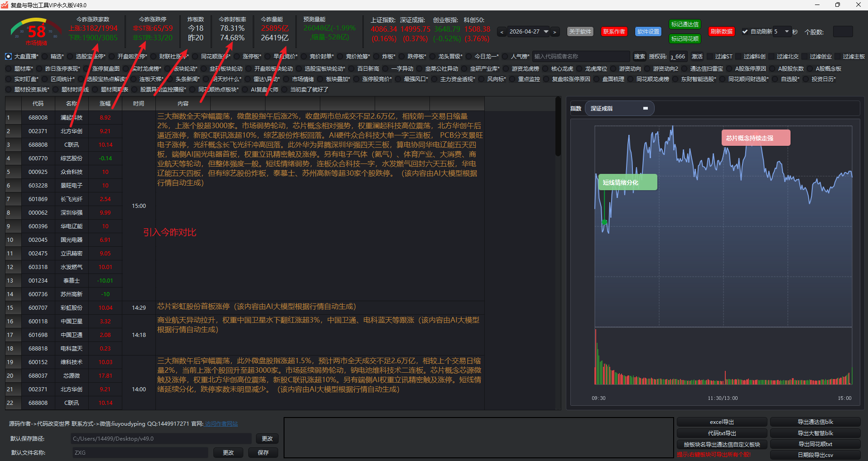Click the green 短线情绪分化 chart marker
The height and width of the screenshot is (461, 868).
[x=627, y=182]
